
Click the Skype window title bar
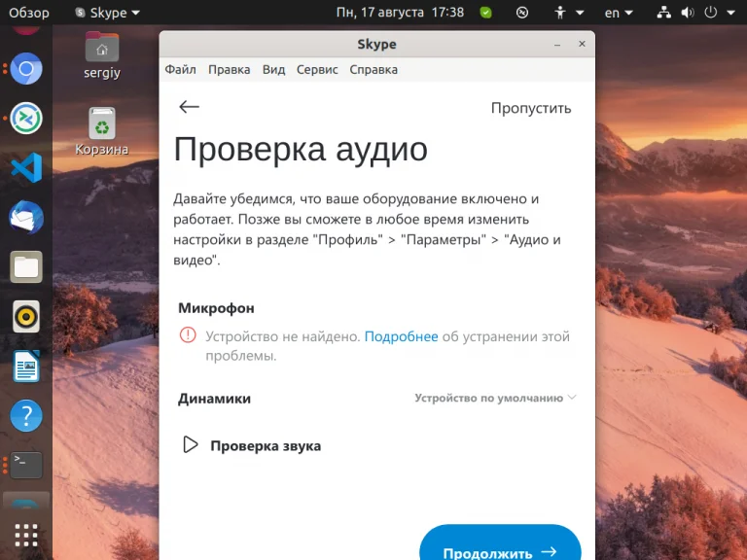pyautogui.click(x=376, y=44)
